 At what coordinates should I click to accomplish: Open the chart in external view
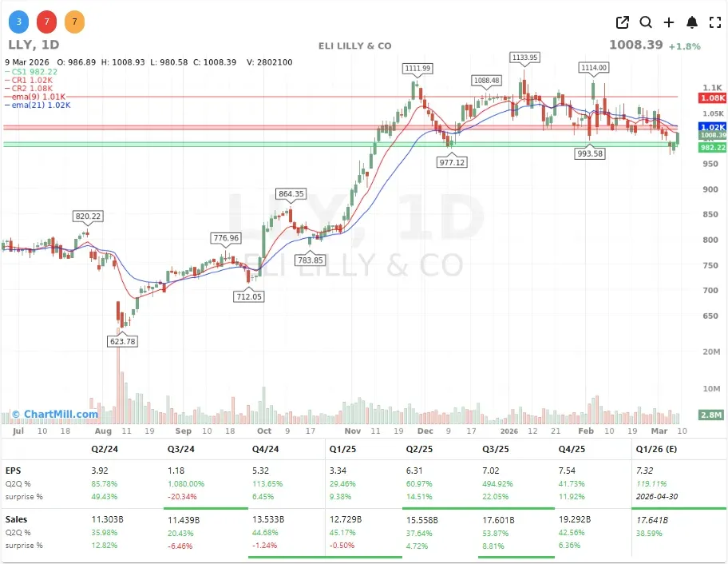tap(622, 22)
